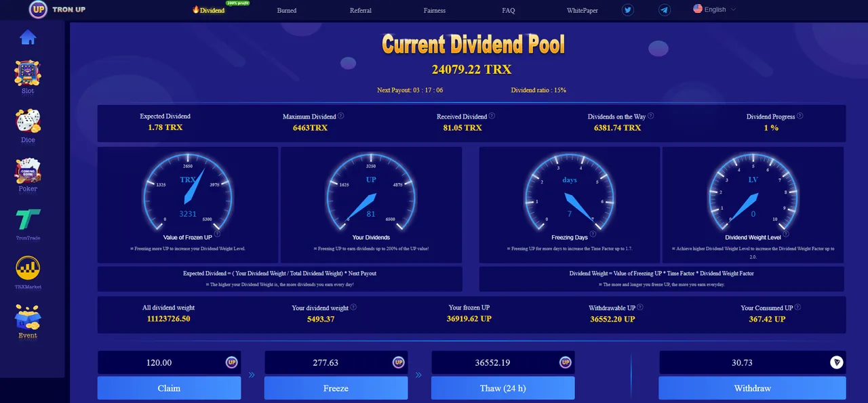Image resolution: width=868 pixels, height=403 pixels.
Task: Click help icon next to Your Consumed UP
Action: click(798, 307)
